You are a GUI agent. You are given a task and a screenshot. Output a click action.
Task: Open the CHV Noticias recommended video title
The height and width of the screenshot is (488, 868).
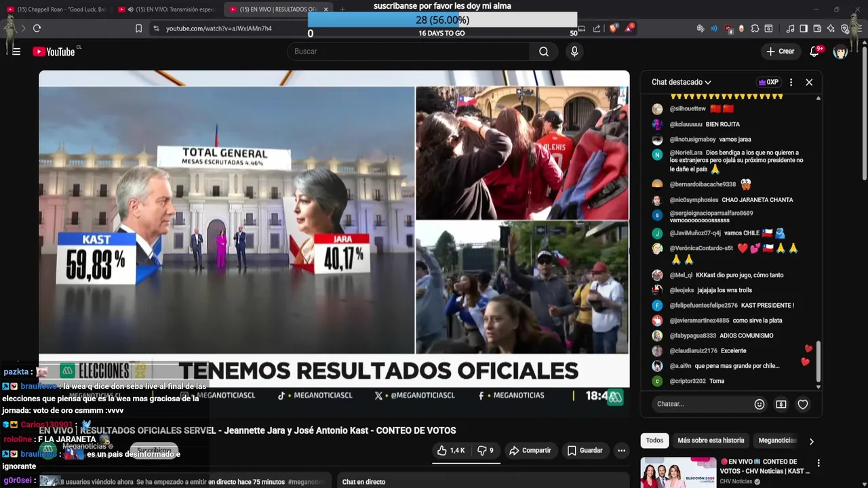[x=765, y=466]
